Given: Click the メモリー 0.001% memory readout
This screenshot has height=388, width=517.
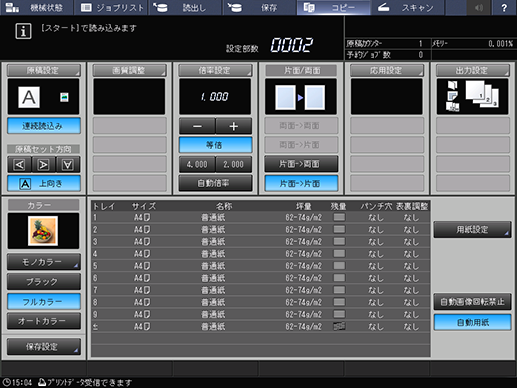Looking at the screenshot, I should (472, 44).
